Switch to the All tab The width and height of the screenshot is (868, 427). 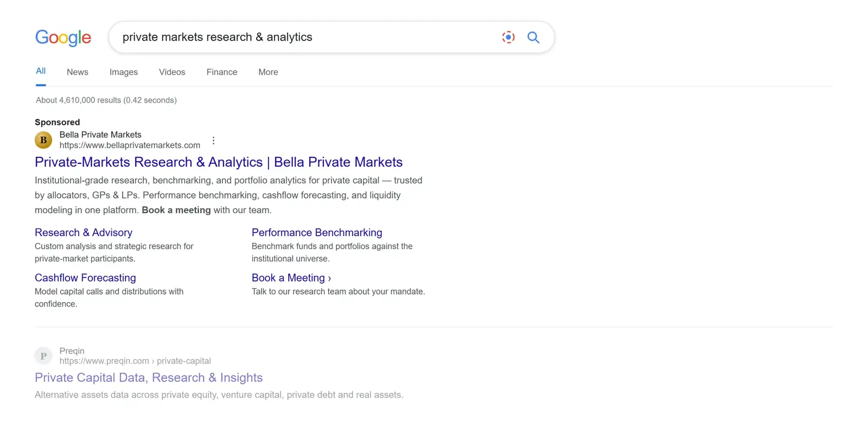pyautogui.click(x=41, y=71)
